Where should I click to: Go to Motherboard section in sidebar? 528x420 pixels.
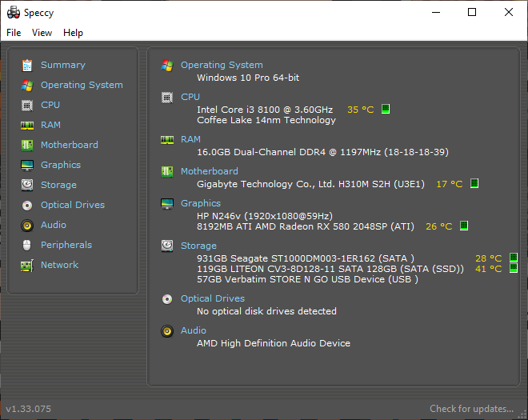[70, 145]
